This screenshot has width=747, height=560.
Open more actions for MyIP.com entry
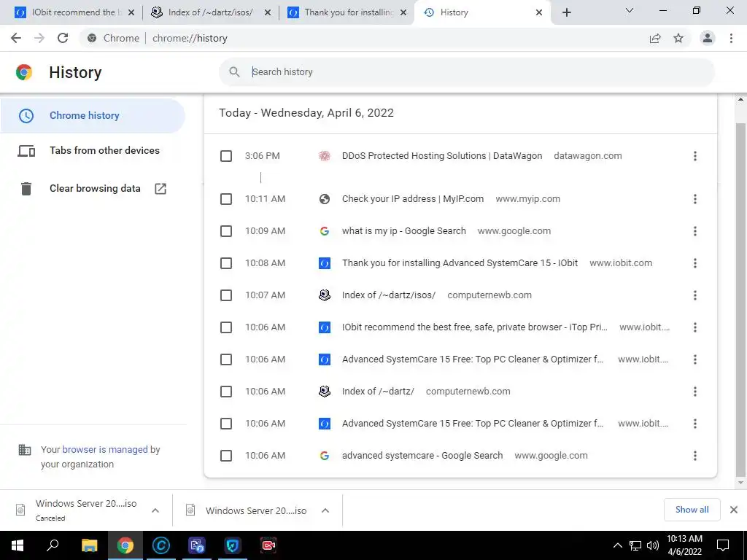click(695, 199)
